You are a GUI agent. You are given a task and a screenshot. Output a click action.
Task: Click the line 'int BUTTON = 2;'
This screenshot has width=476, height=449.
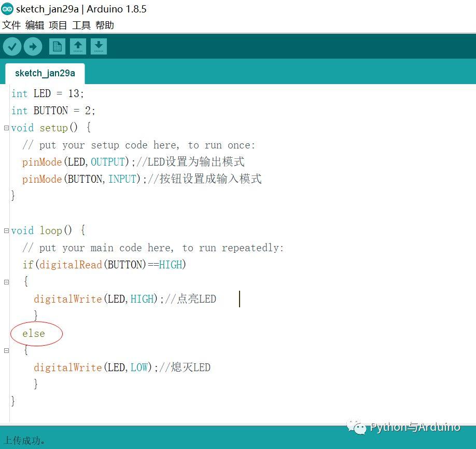(x=53, y=111)
